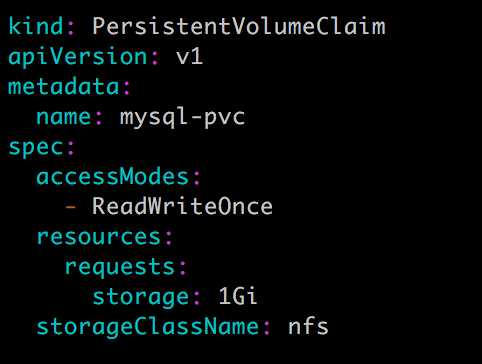
Task: Click the spec key
Action: pyautogui.click(x=36, y=148)
